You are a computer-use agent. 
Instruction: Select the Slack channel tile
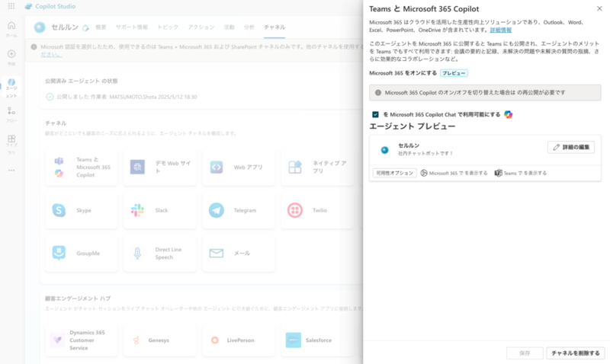[x=160, y=210]
